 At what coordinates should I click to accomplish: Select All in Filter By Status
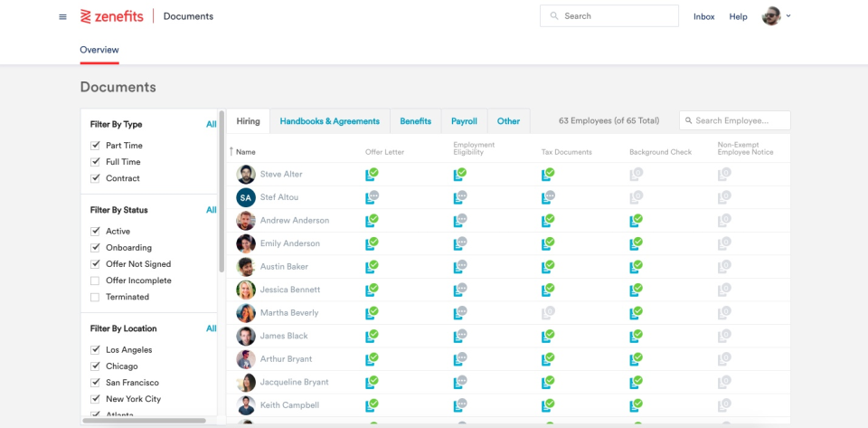click(211, 210)
